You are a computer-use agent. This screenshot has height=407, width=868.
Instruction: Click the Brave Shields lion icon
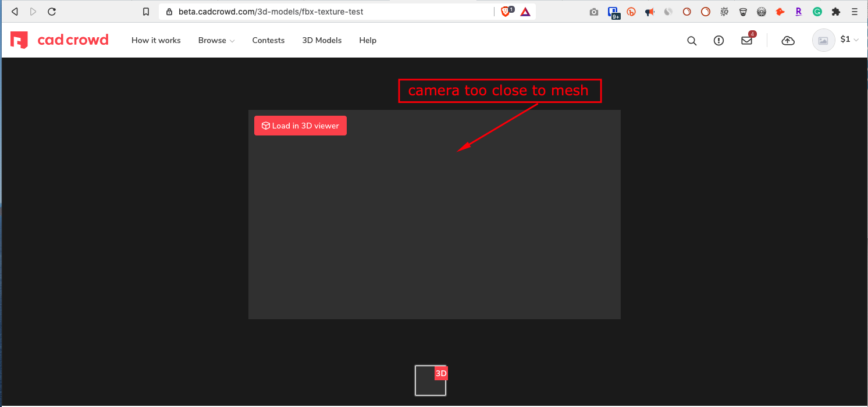tap(506, 12)
